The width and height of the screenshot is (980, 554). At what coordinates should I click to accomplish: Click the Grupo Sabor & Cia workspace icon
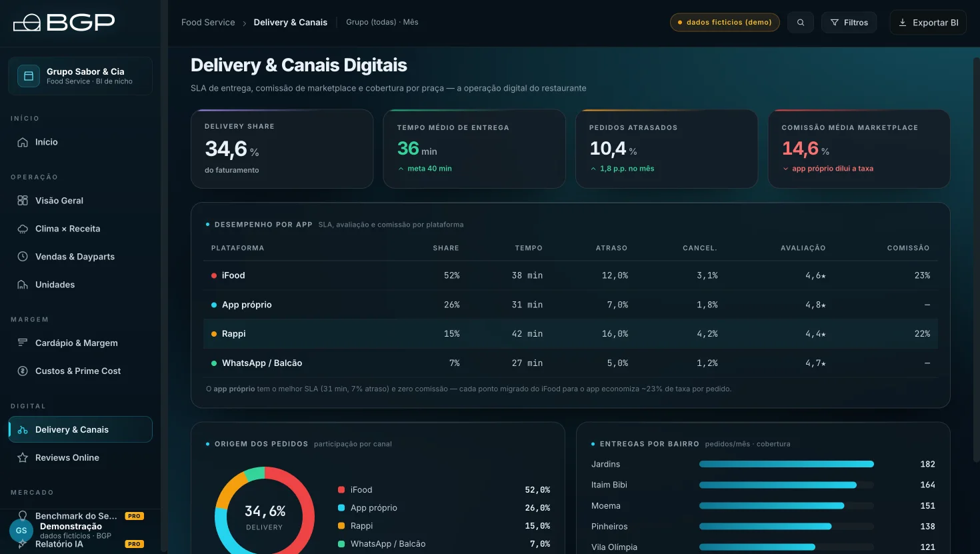coord(29,76)
